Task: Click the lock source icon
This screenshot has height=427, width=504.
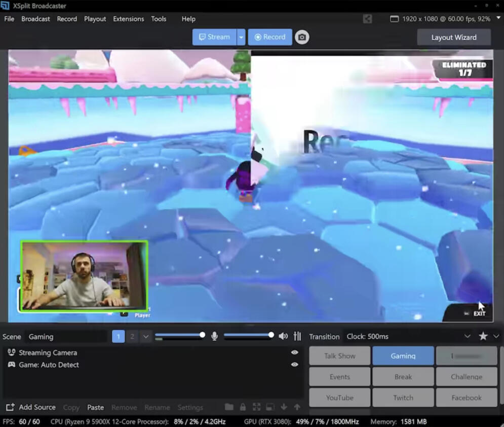Action: [x=243, y=407]
